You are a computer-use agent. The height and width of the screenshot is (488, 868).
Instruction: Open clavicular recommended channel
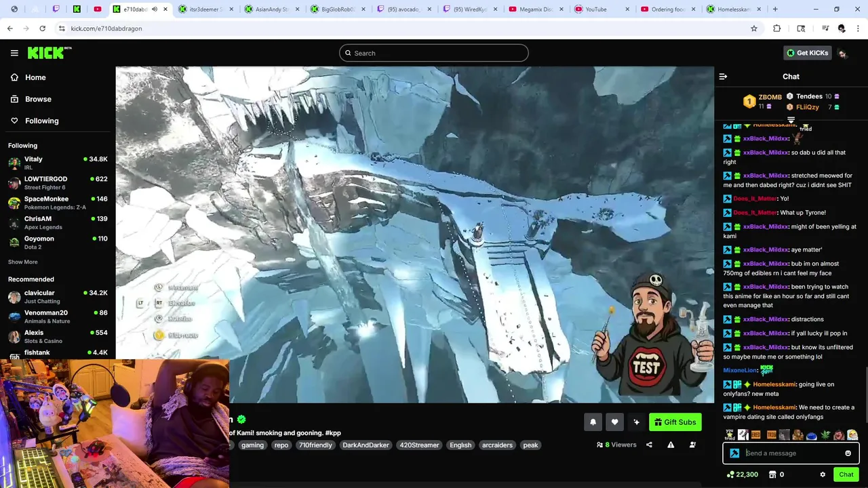click(x=58, y=296)
